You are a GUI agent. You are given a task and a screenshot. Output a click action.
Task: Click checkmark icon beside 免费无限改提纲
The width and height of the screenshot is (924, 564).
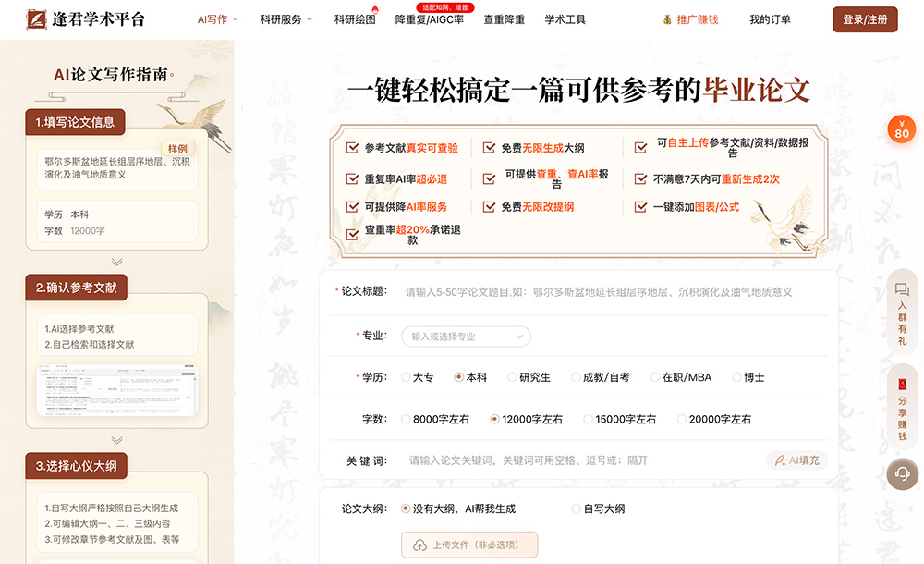(x=489, y=206)
